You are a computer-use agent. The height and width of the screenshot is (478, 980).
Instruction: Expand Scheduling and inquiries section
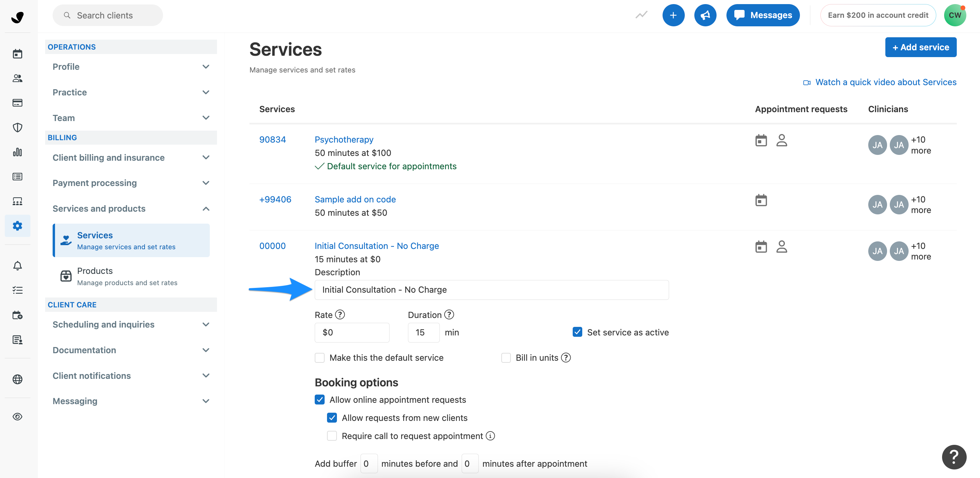131,324
